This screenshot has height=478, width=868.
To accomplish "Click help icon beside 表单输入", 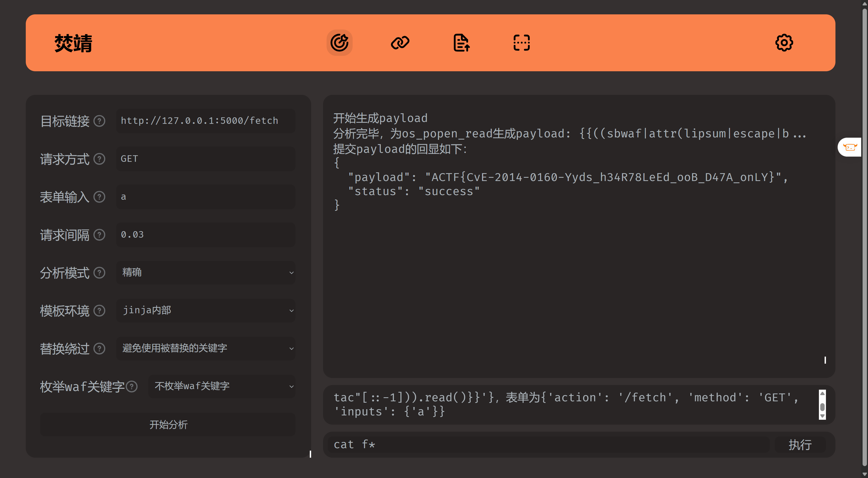I will pos(99,197).
